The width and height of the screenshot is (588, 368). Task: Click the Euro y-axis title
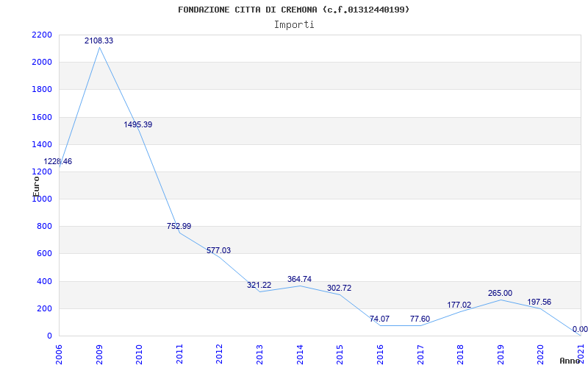click(36, 186)
